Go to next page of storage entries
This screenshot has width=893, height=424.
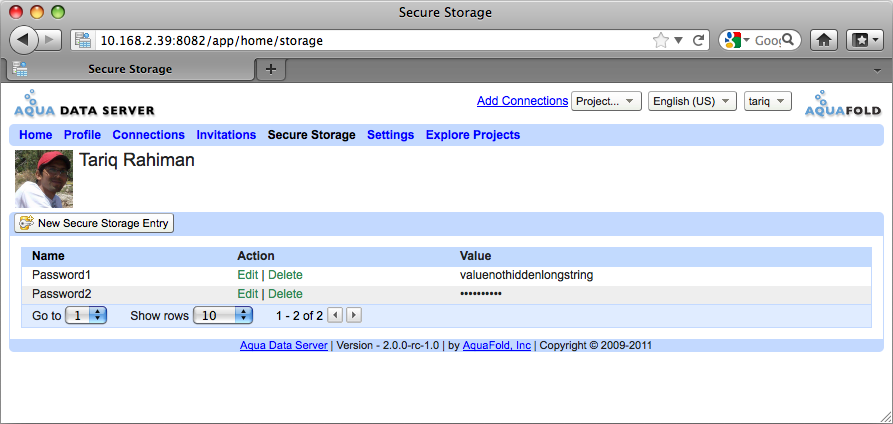click(x=353, y=315)
